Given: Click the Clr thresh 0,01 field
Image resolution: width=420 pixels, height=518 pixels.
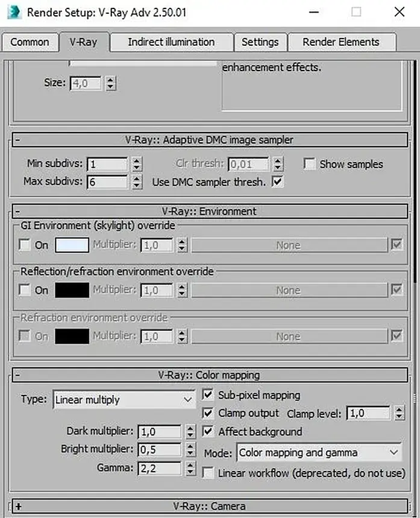Looking at the screenshot, I should pyautogui.click(x=248, y=164).
